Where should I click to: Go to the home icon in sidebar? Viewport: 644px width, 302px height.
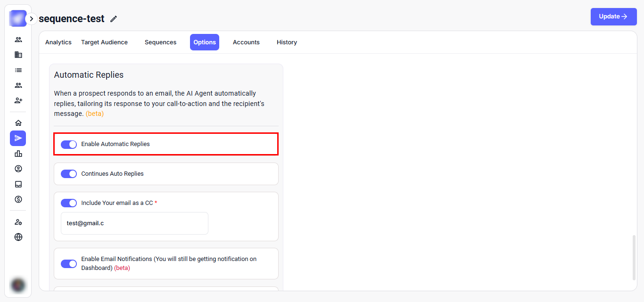pyautogui.click(x=18, y=123)
